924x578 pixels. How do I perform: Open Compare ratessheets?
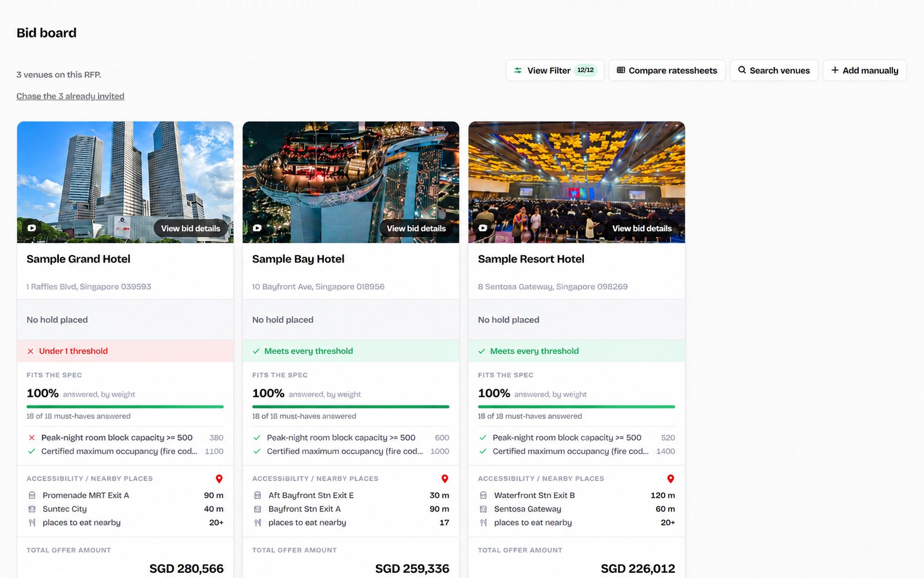pos(667,70)
